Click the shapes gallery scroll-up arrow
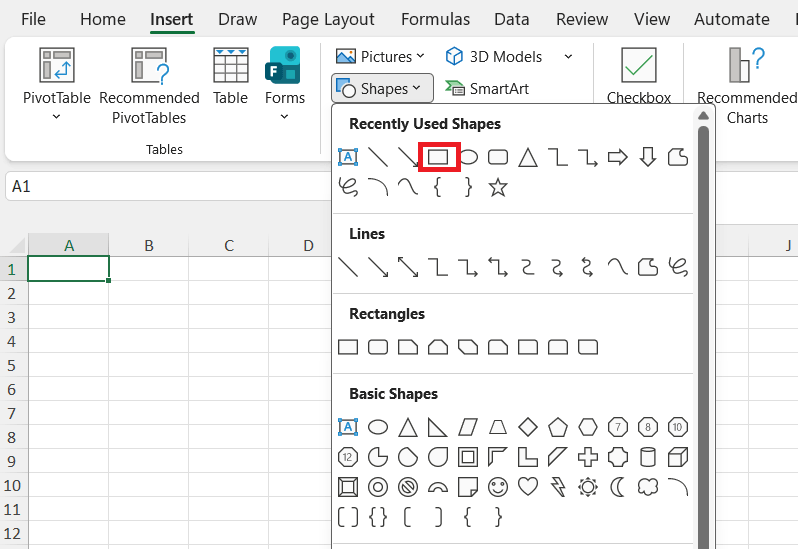798x549 pixels. (703, 116)
